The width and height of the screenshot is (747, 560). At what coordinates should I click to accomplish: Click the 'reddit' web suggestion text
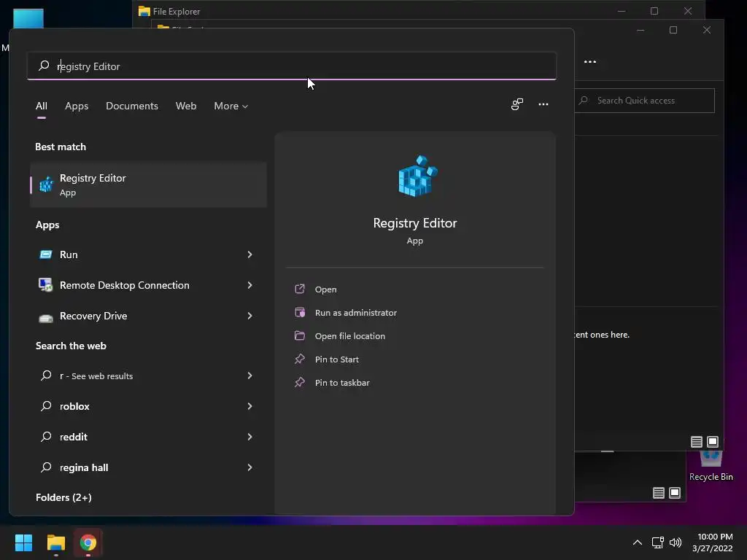74,437
